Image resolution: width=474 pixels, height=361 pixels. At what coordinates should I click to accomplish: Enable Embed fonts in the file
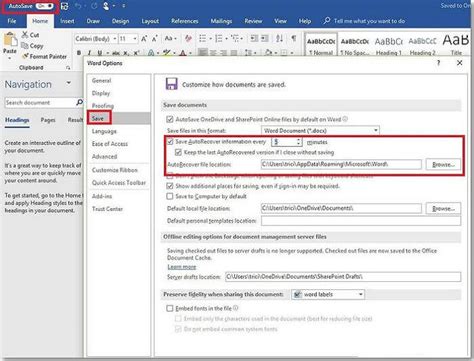click(x=170, y=308)
